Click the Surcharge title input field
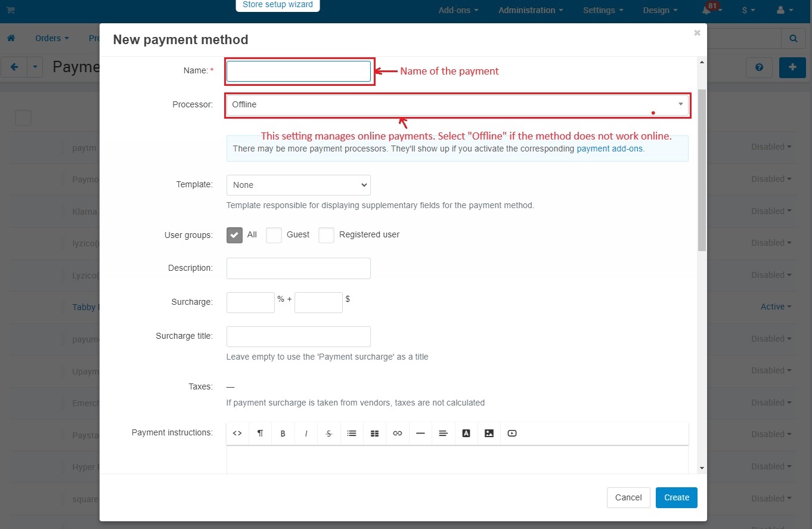812x529 pixels. (299, 336)
